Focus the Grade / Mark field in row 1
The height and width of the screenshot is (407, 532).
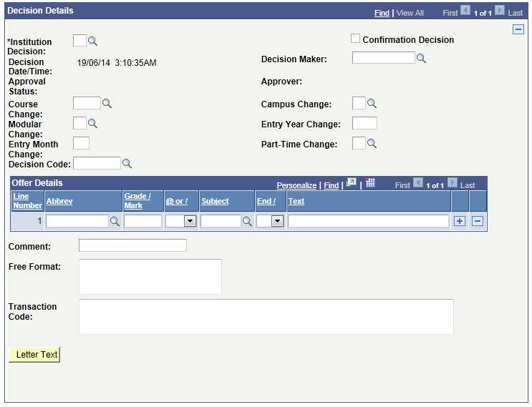point(142,221)
